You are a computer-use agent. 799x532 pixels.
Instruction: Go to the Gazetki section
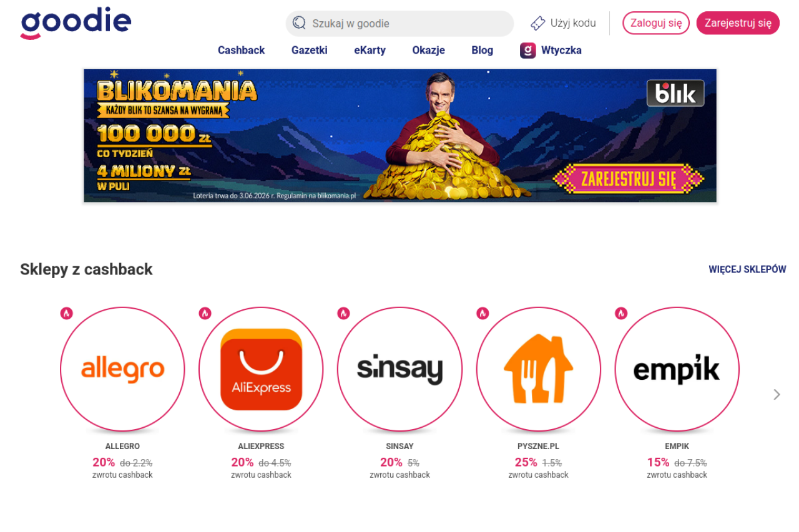coord(309,51)
